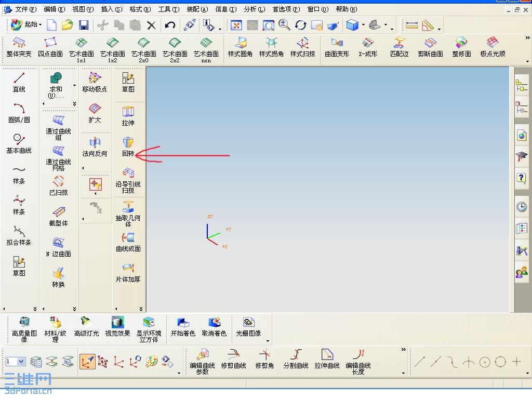This screenshot has height=399, width=532.
Task: Open the 分析 Analysis menu
Action: (255, 9)
